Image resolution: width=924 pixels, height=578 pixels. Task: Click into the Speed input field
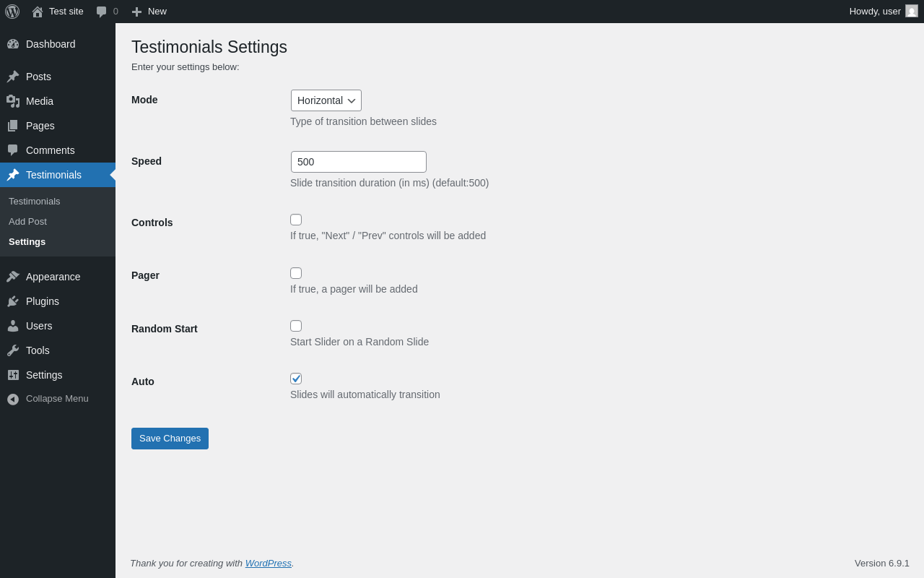point(358,162)
